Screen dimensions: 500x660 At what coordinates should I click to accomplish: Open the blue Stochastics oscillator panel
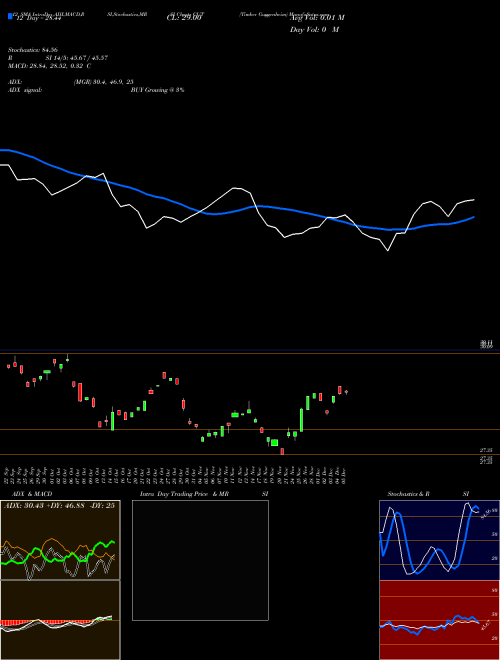[x=439, y=540]
